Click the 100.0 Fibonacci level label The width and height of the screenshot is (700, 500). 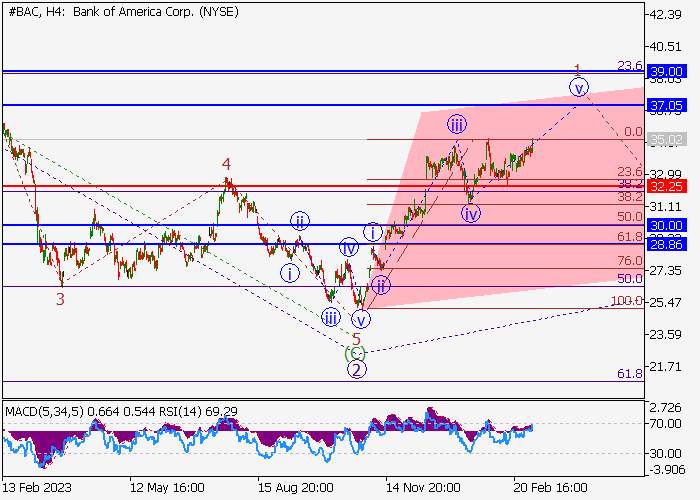(x=627, y=300)
